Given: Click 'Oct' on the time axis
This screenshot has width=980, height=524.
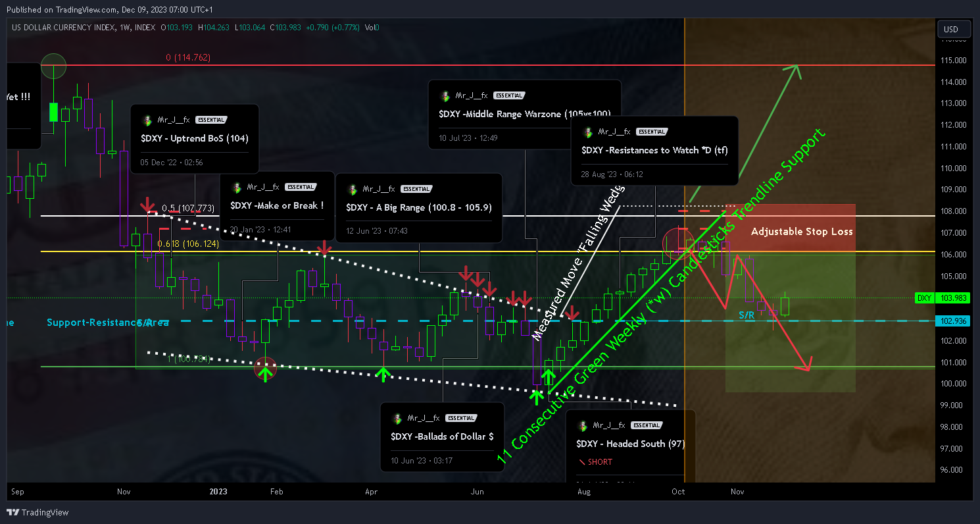Looking at the screenshot, I should click(678, 492).
